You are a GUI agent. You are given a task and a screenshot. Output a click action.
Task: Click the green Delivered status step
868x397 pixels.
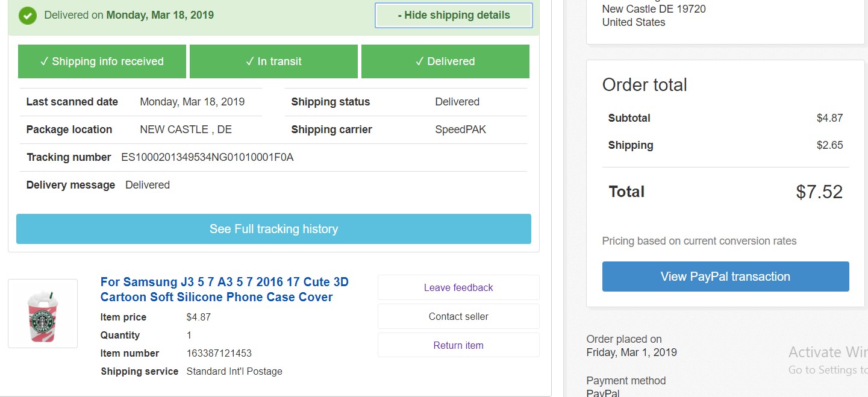(445, 61)
